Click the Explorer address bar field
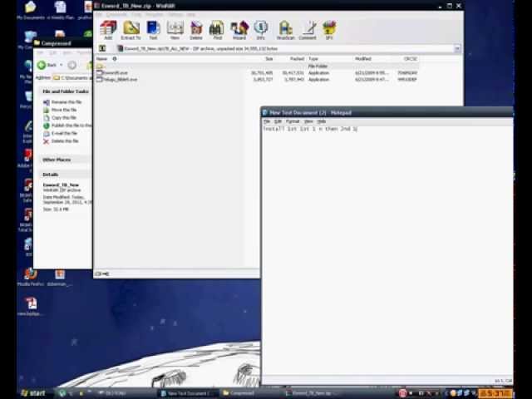This screenshot has width=532, height=399. [72, 78]
